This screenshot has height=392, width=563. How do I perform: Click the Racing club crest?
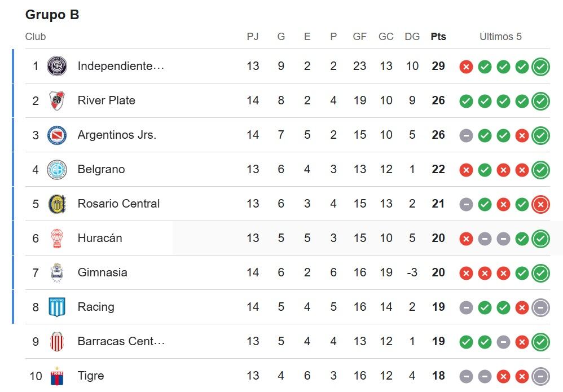point(56,307)
